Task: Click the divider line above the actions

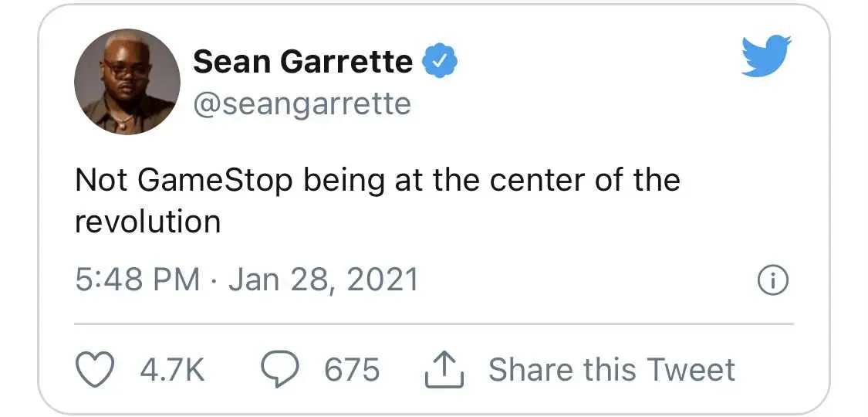Action: [x=434, y=324]
